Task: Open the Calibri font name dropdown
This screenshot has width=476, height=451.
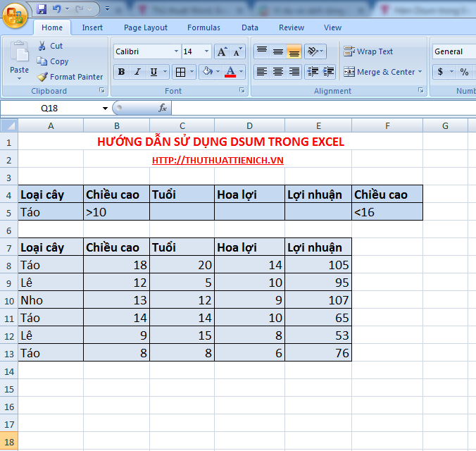Action: (175, 51)
